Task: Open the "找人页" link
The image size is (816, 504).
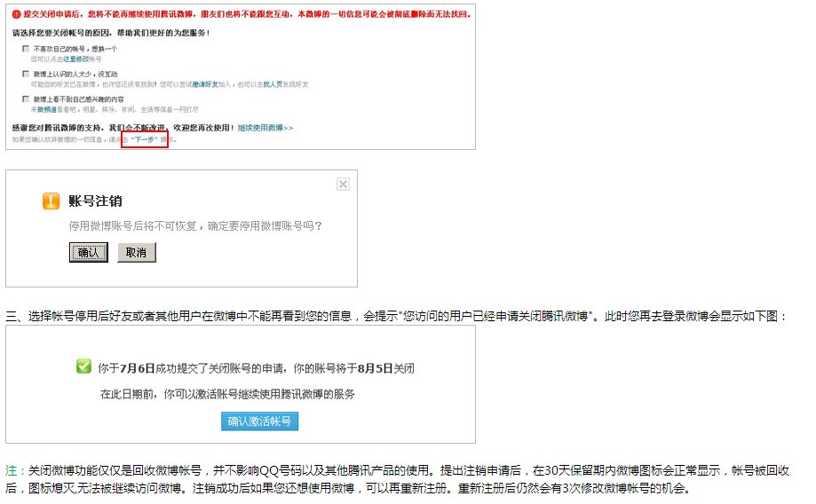Action: [x=273, y=84]
